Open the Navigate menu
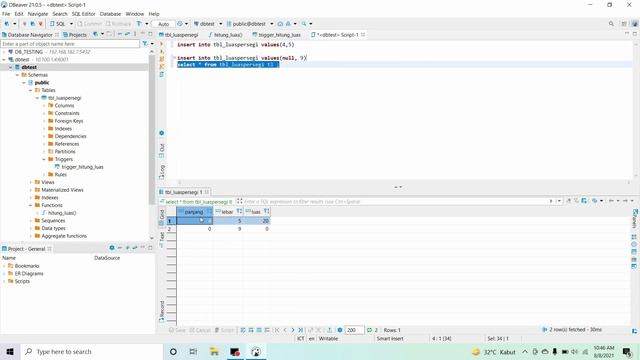 [x=38, y=14]
